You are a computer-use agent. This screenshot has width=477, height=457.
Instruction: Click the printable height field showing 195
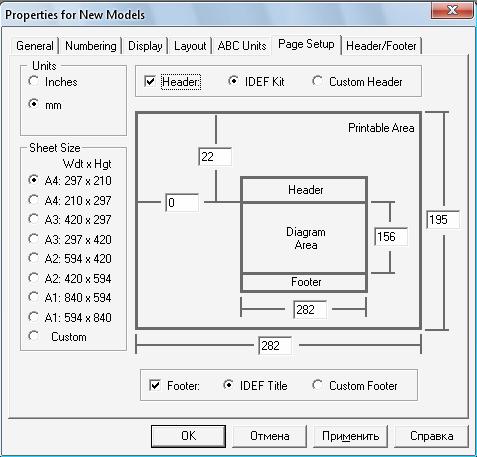[x=443, y=219]
